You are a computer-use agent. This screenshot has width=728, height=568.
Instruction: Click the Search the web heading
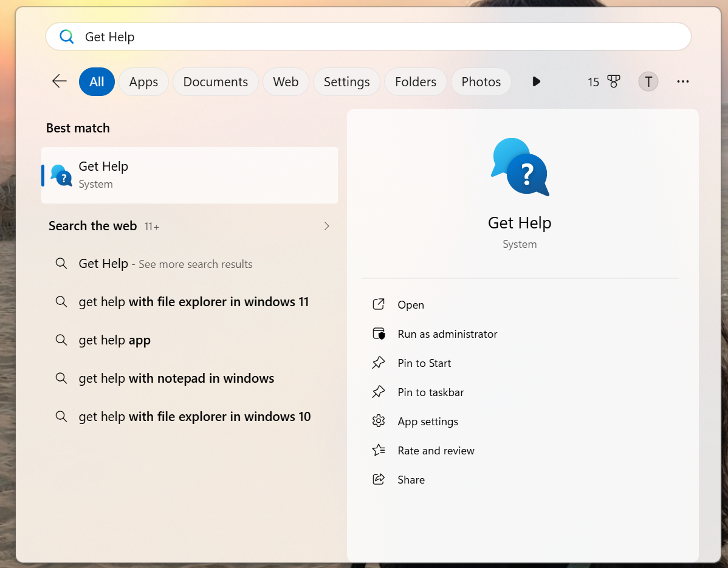(x=92, y=226)
